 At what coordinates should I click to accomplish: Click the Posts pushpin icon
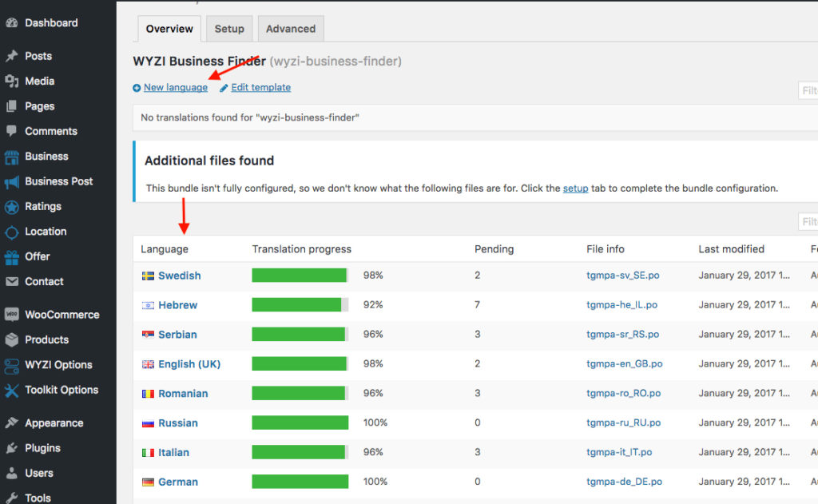(x=11, y=57)
